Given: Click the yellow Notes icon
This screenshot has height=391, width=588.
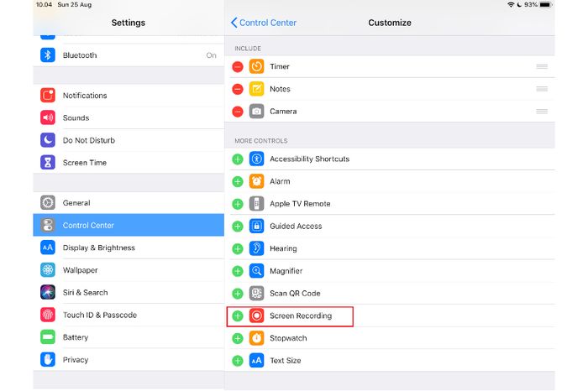Looking at the screenshot, I should point(256,89).
